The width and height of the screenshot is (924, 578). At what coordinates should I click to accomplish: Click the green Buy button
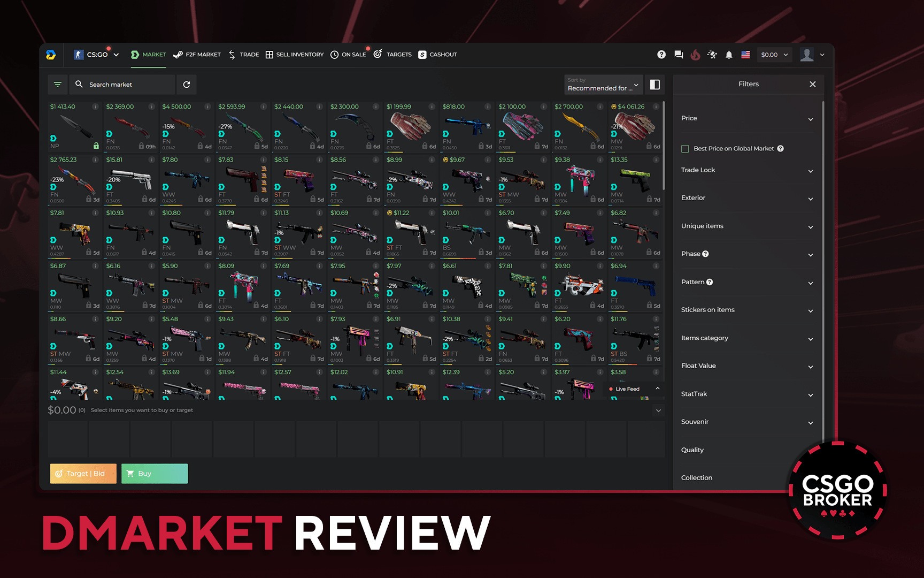pos(154,473)
